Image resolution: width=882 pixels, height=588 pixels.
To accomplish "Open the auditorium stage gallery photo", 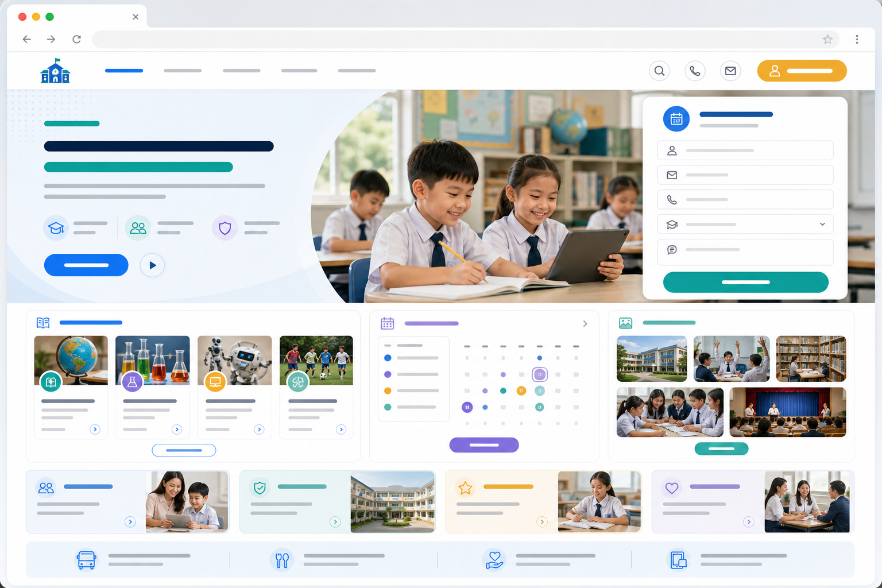I will coord(788,412).
